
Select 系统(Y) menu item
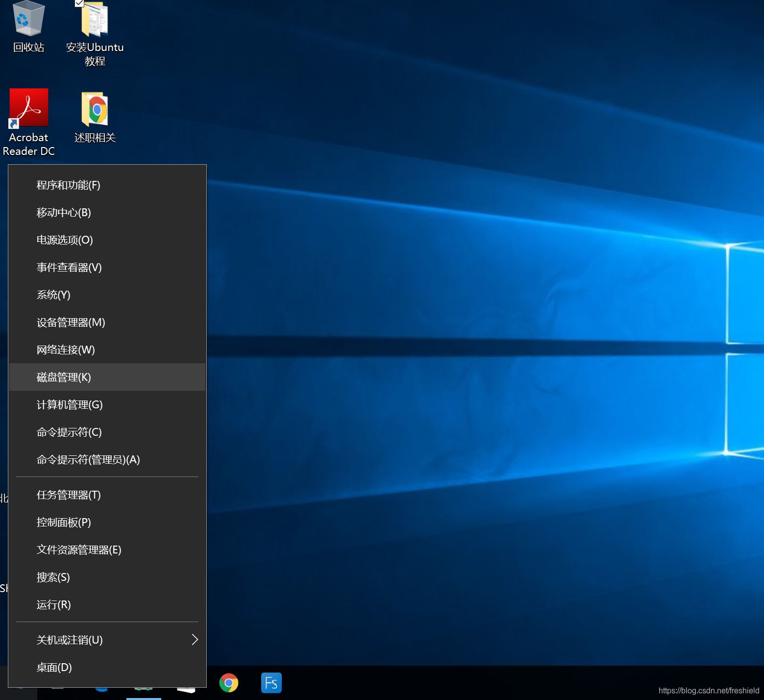click(x=107, y=295)
